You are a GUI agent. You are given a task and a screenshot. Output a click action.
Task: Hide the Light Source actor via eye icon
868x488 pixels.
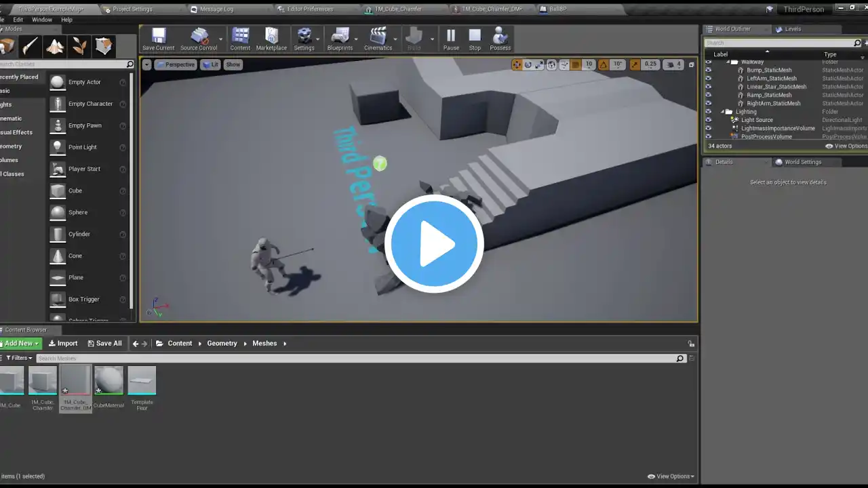point(709,120)
